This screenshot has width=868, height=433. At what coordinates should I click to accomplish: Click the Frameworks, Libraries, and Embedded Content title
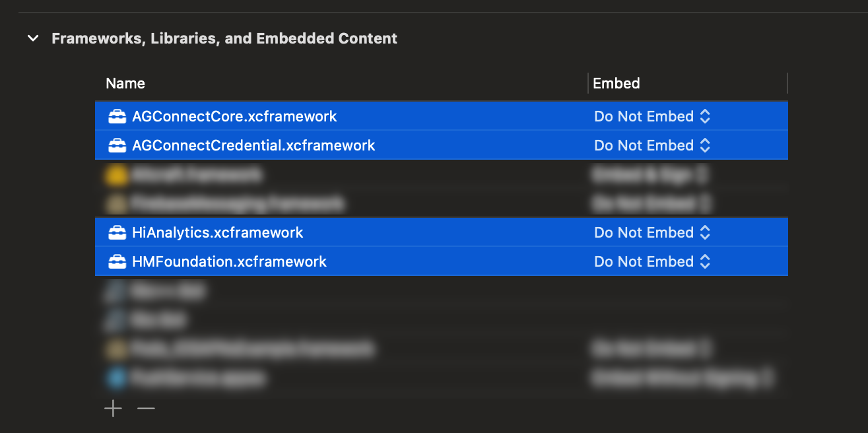pyautogui.click(x=224, y=38)
